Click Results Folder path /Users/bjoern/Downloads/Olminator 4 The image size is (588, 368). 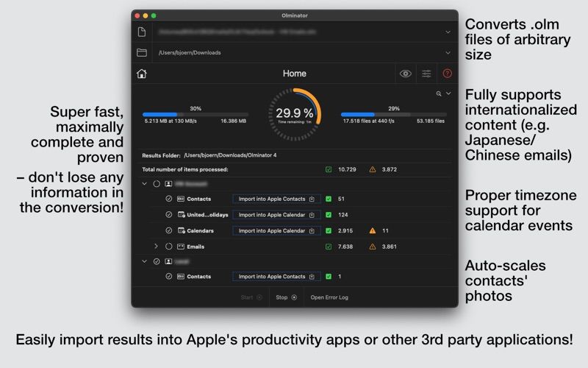[230, 155]
